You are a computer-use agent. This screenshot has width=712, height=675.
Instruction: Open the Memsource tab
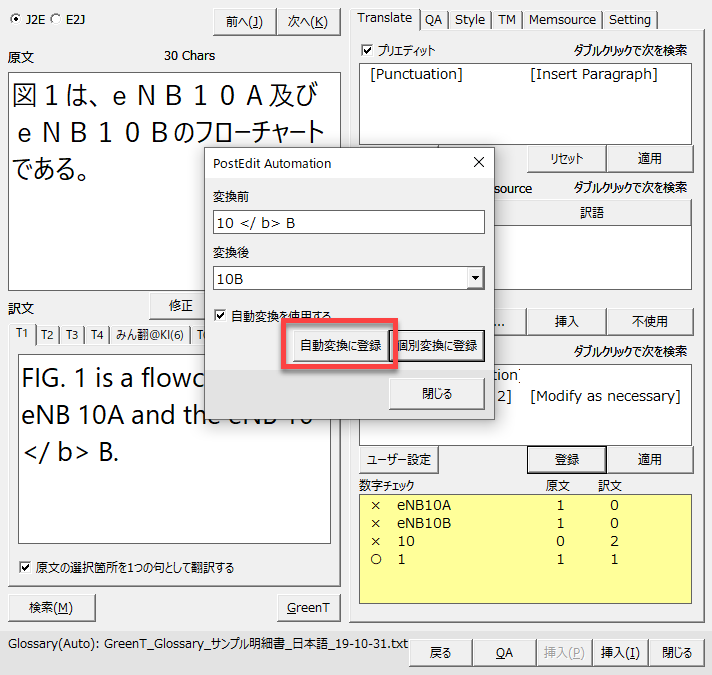click(x=562, y=19)
